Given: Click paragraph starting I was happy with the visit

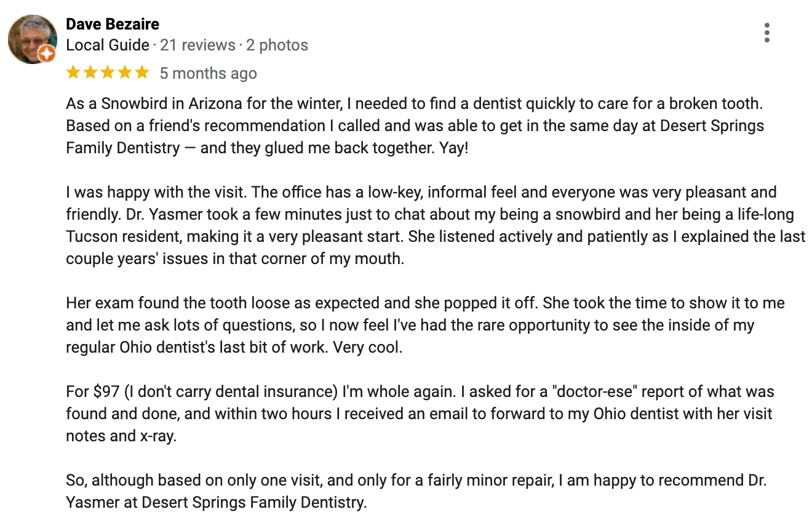Looking at the screenshot, I should point(436,225).
